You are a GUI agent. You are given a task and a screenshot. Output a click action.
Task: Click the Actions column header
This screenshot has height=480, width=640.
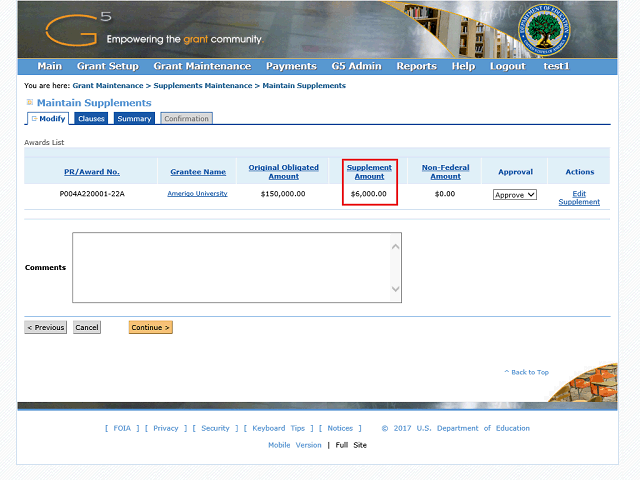pyautogui.click(x=580, y=172)
